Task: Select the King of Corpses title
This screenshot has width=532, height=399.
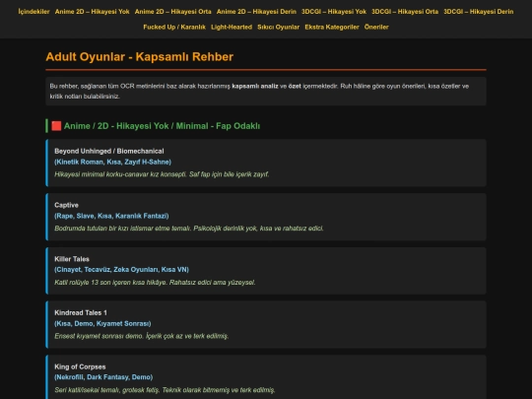Action: (80, 366)
